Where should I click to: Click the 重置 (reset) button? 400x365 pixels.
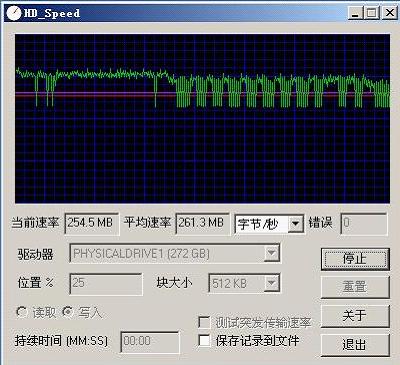(x=355, y=287)
